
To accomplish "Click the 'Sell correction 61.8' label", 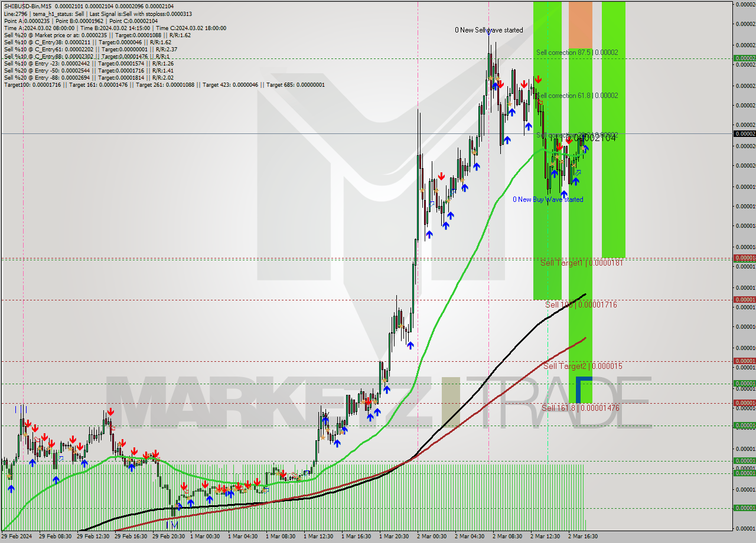I will tap(577, 96).
